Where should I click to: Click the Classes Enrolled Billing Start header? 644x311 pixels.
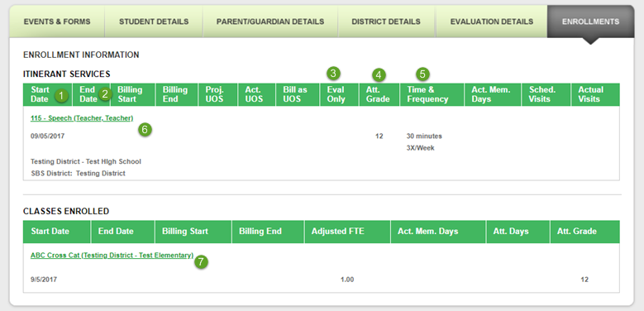pos(193,232)
